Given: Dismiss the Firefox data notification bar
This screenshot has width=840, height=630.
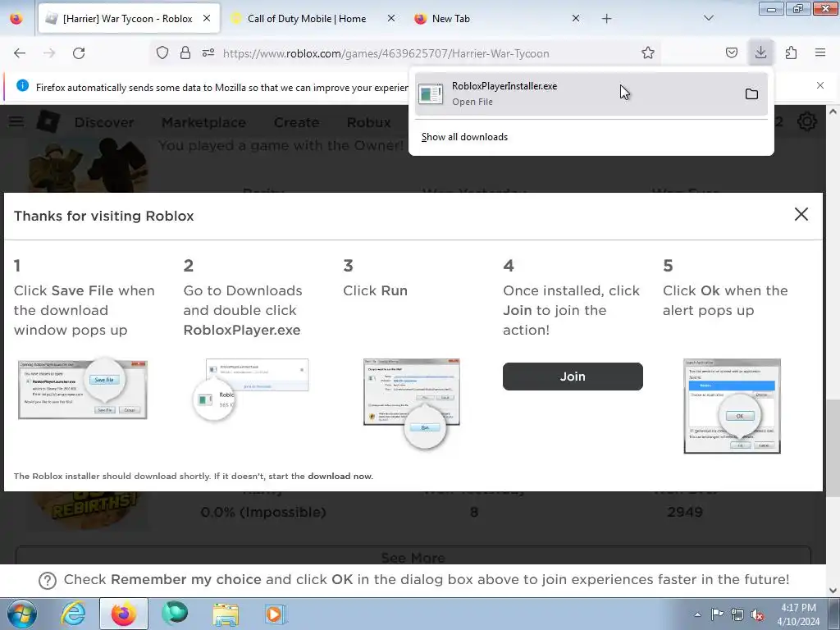Looking at the screenshot, I should tap(820, 85).
